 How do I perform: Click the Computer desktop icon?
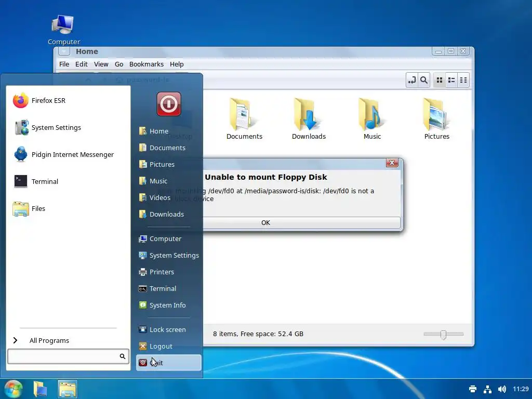(x=63, y=30)
